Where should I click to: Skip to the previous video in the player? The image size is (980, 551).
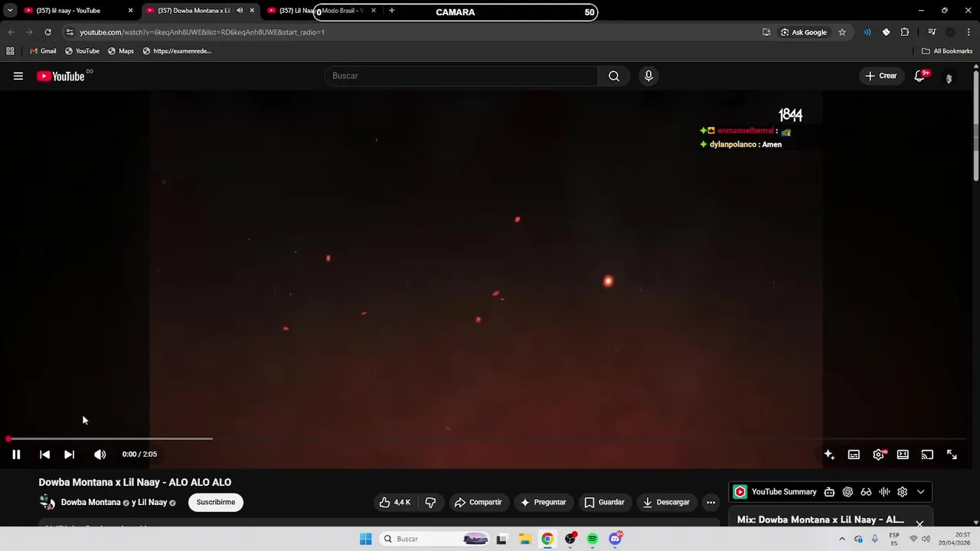44,455
